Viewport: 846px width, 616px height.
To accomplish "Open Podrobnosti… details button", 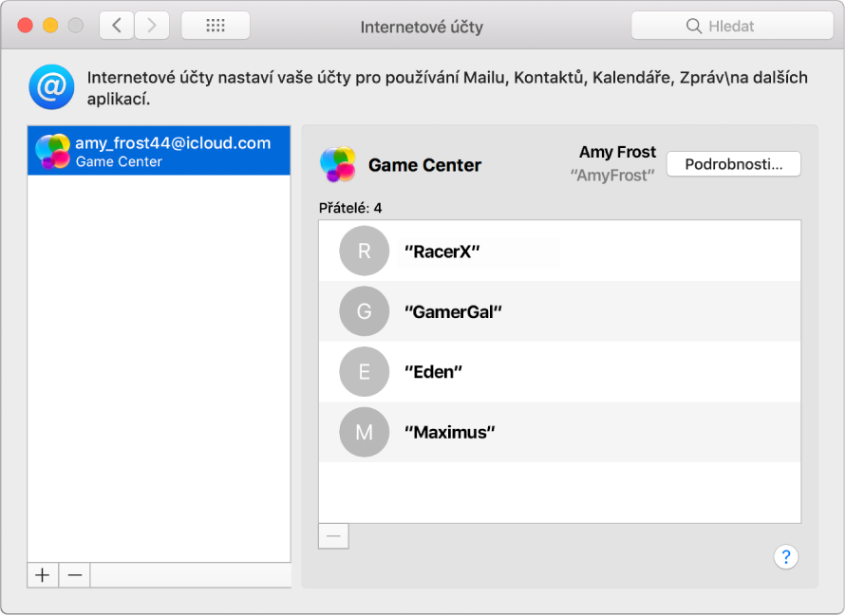I will (x=734, y=164).
